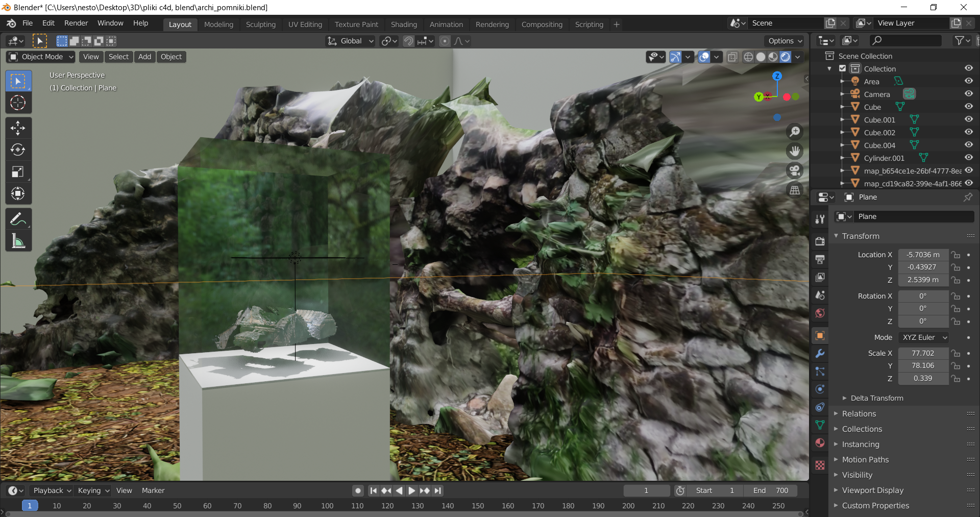Pick the Measure tool
Screen dimensions: 980x517
(18, 241)
